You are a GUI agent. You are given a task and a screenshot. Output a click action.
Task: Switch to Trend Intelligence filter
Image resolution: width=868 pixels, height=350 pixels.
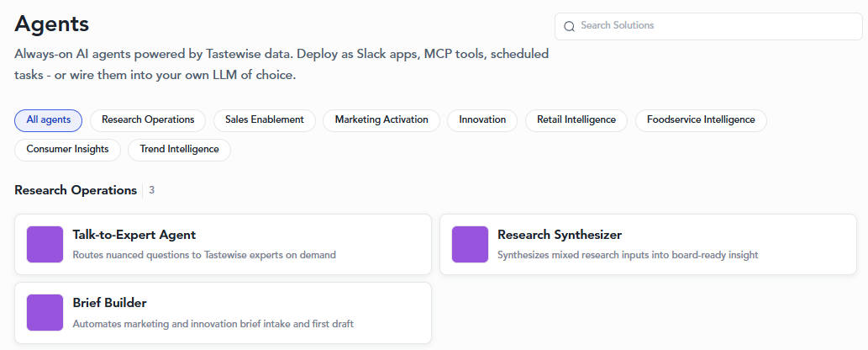click(179, 150)
